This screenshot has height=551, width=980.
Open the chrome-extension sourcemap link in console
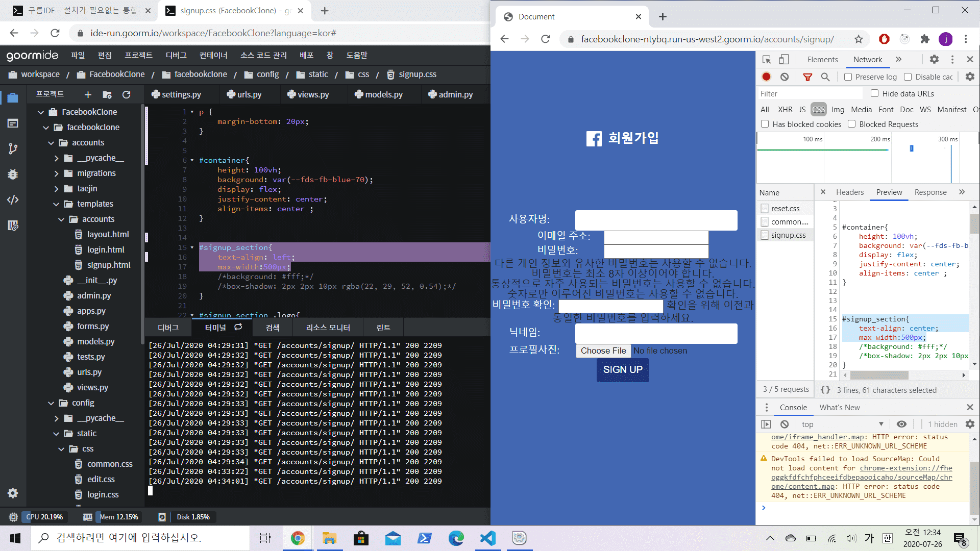pos(862,477)
